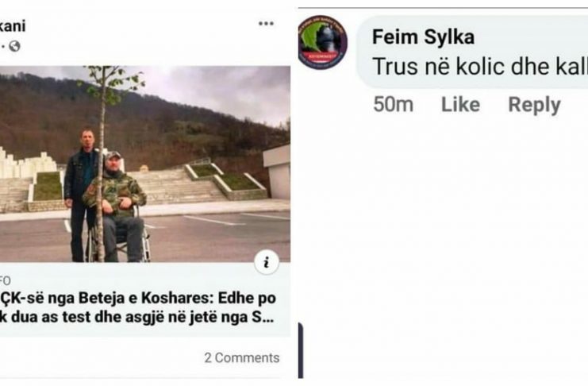Click the dark vertical bar below the comment
This screenshot has width=588, height=386.
[x=301, y=350]
